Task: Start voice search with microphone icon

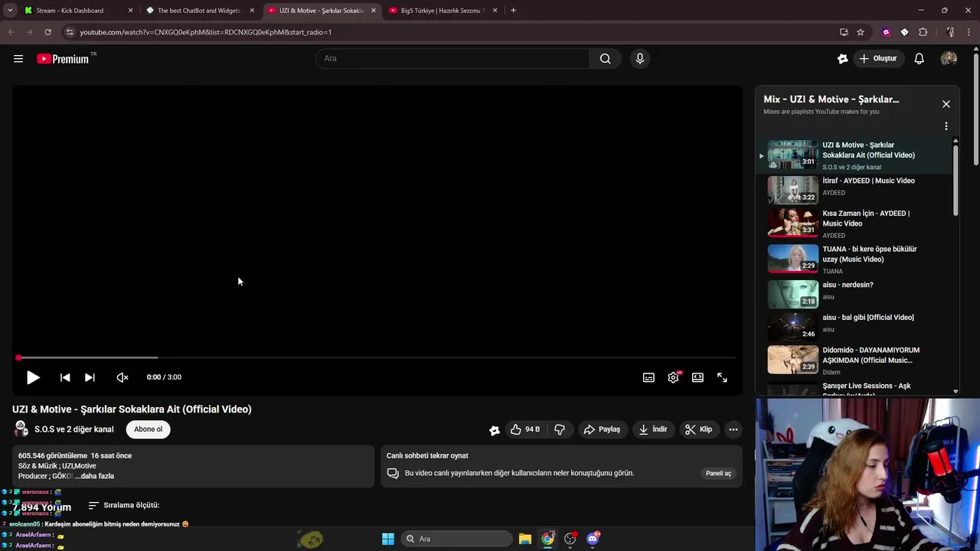Action: point(640,59)
